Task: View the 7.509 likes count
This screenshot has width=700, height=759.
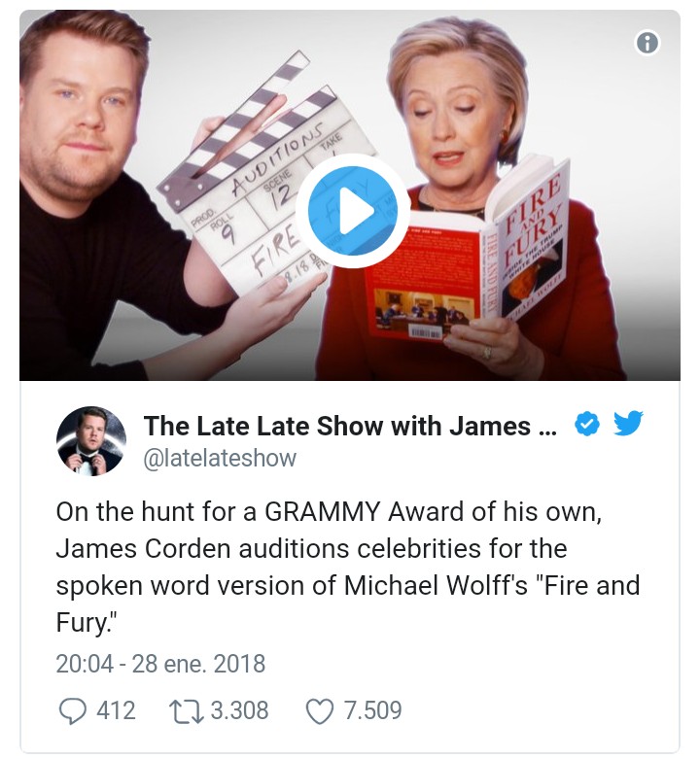Action: click(x=372, y=710)
